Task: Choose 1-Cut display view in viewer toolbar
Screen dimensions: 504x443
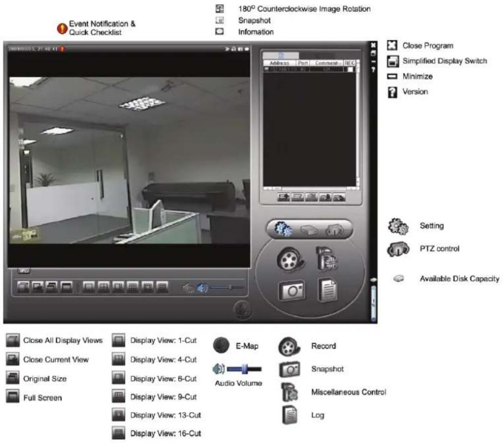Action: click(x=89, y=287)
